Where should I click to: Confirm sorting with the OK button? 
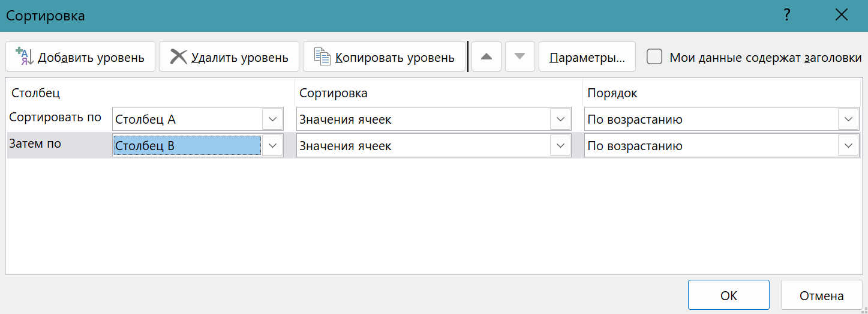tap(728, 295)
